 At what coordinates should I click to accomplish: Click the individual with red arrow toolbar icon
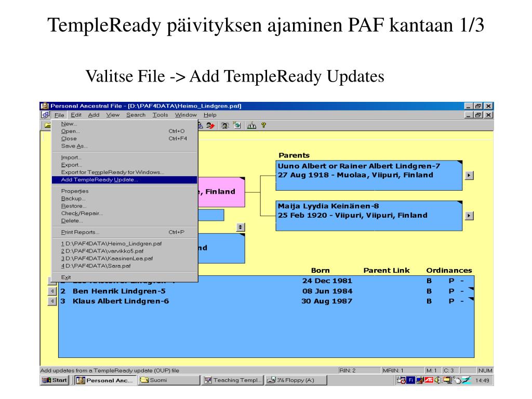(210, 126)
